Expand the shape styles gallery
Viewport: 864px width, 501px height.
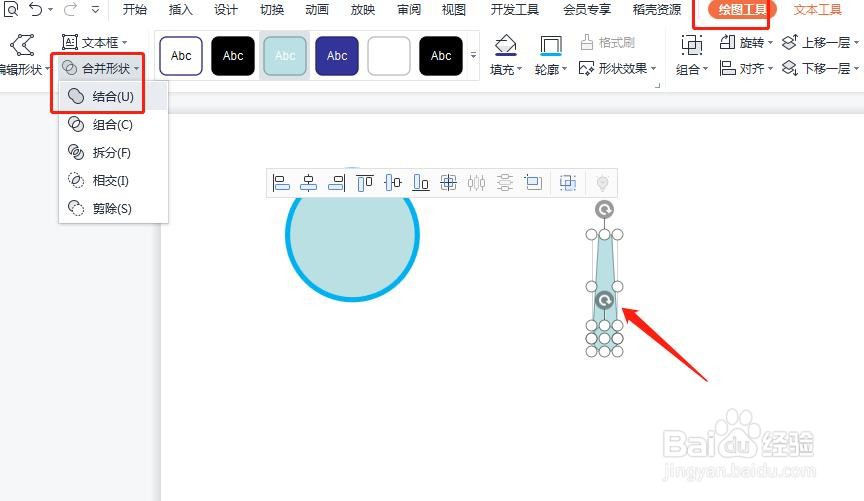tap(473, 55)
